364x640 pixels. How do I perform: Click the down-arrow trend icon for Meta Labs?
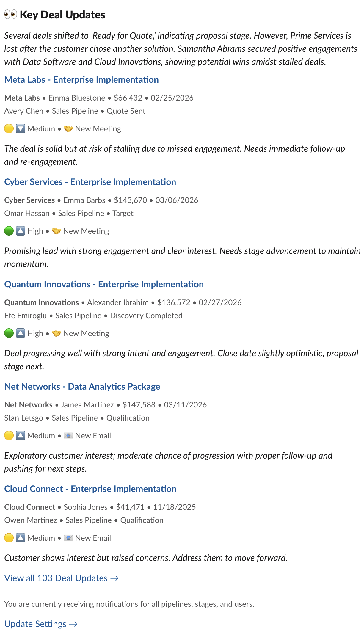[20, 129]
